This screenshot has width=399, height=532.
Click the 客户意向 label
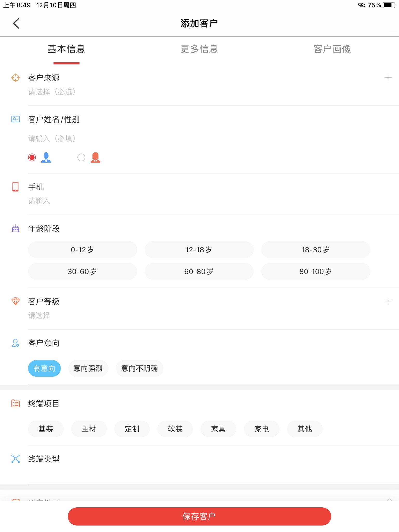pos(44,343)
